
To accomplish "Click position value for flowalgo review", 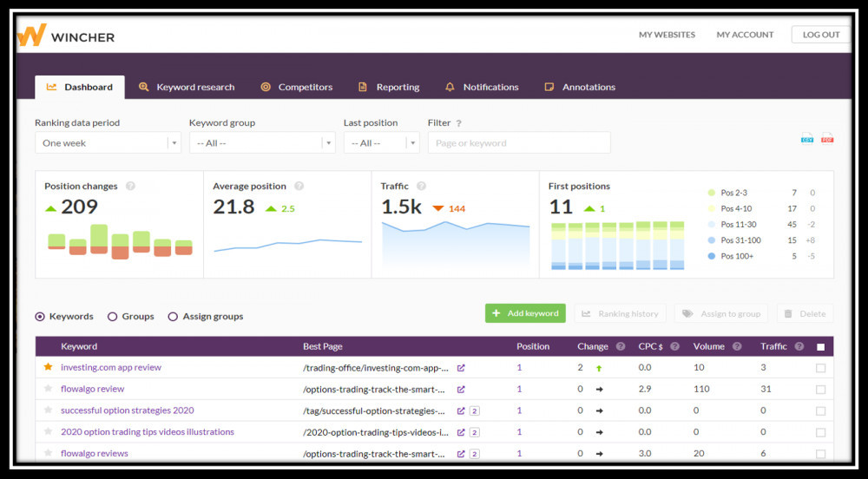I will coord(519,389).
